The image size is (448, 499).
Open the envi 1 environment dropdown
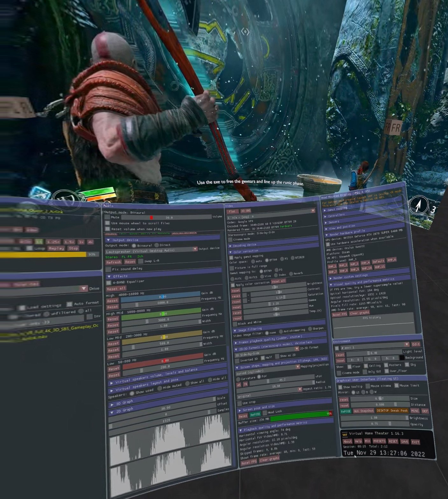click(374, 346)
